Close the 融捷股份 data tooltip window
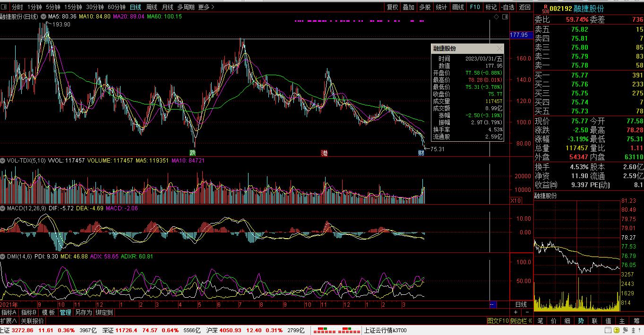Viewport: 644px width, 335px height. coord(499,49)
